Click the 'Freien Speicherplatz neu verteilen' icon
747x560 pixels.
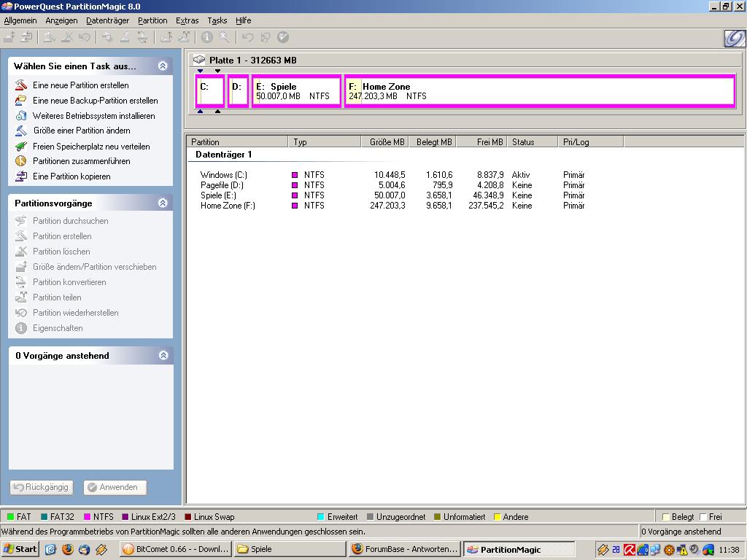coord(21,146)
